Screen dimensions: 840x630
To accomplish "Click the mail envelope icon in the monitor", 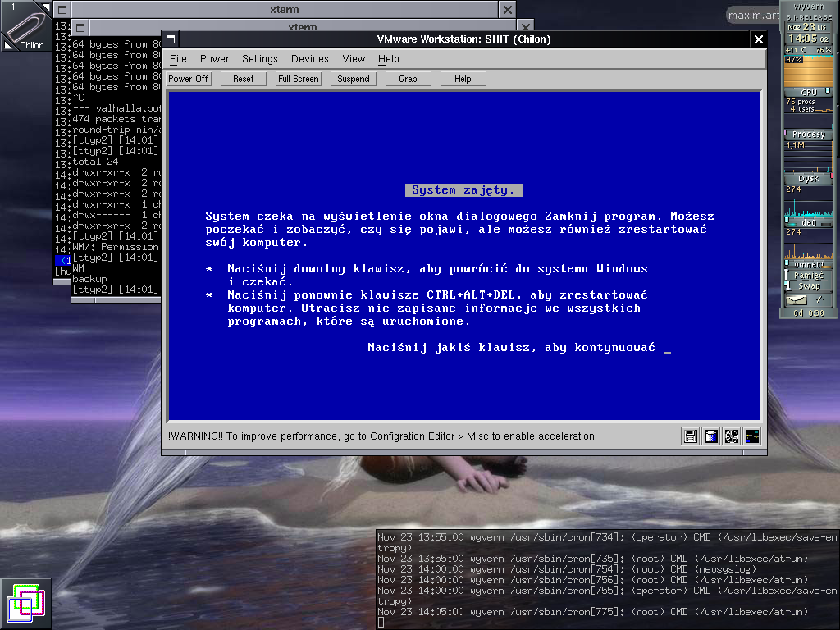I will click(x=796, y=300).
